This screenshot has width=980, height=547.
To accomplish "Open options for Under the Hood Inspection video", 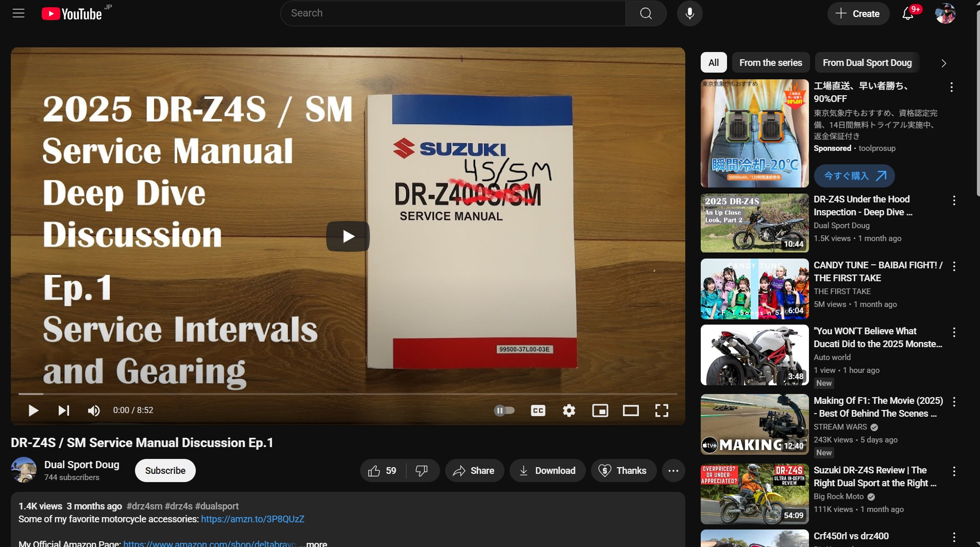I will coord(954,201).
